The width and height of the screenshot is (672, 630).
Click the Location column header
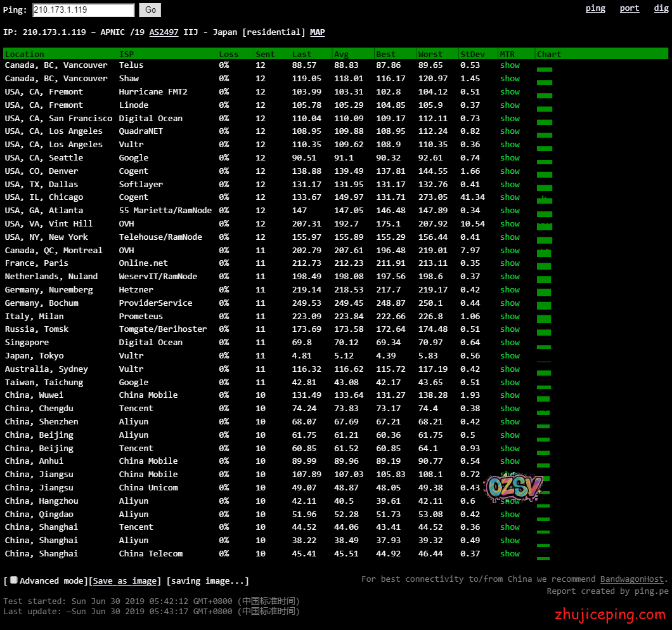[25, 55]
